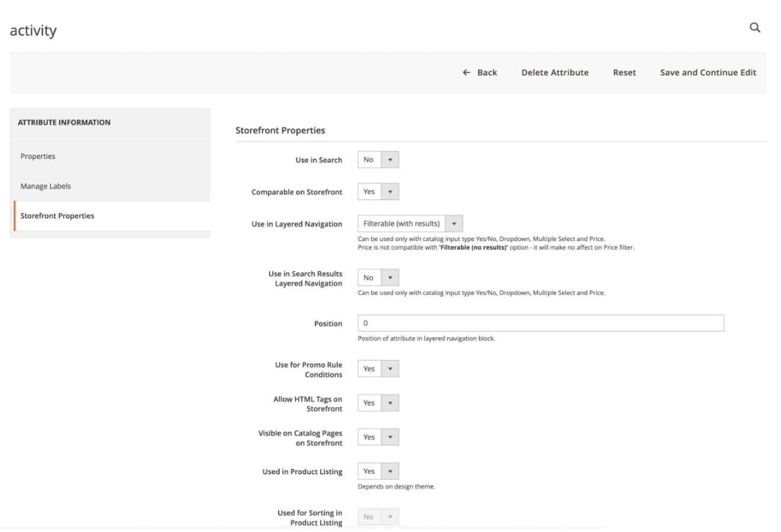Switch to Manage Labels tab
This screenshot has width=781, height=532.
46,186
